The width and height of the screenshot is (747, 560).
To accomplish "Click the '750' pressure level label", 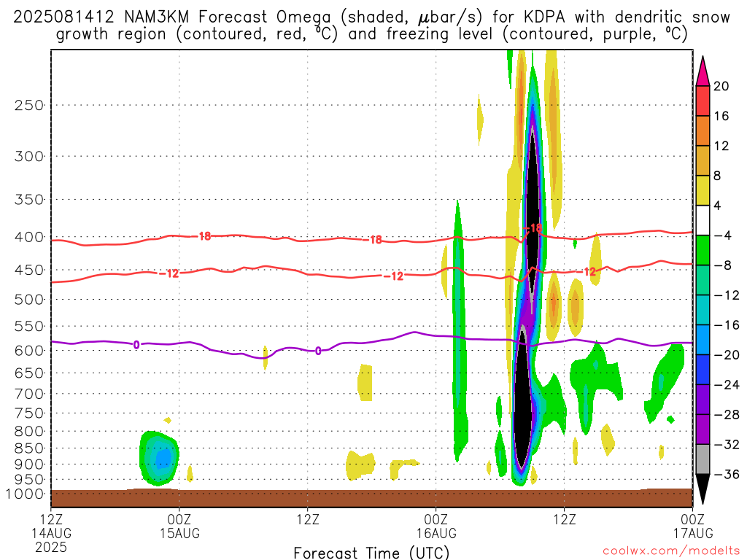I will click(x=28, y=413).
